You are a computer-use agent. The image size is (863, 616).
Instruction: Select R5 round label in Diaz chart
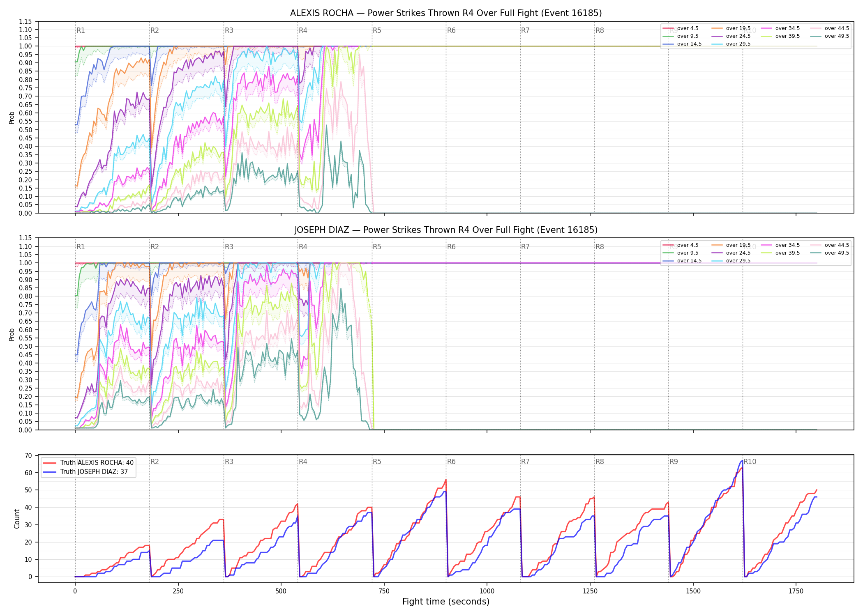(377, 247)
